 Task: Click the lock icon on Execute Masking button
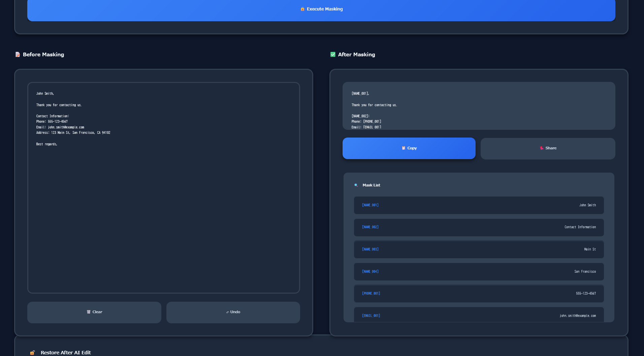[302, 9]
